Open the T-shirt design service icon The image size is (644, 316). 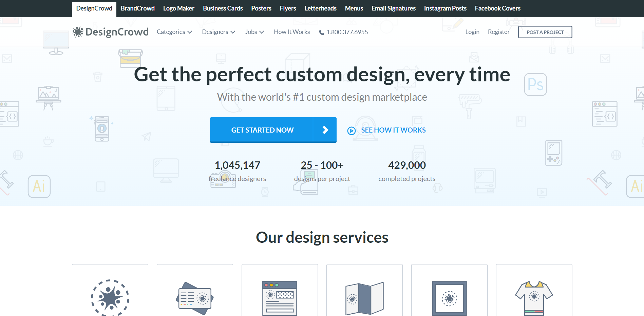coord(534,298)
